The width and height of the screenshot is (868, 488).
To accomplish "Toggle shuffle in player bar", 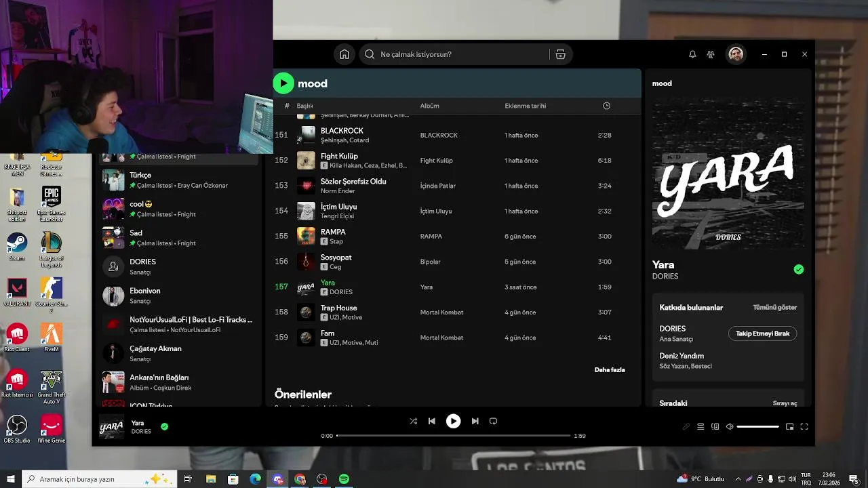I will click(x=414, y=421).
